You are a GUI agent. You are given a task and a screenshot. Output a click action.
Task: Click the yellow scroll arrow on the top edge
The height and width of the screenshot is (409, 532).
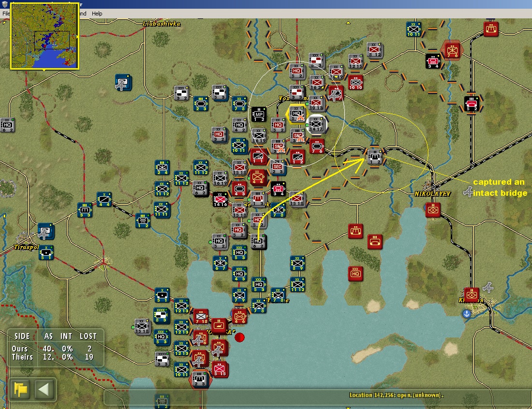348,23
